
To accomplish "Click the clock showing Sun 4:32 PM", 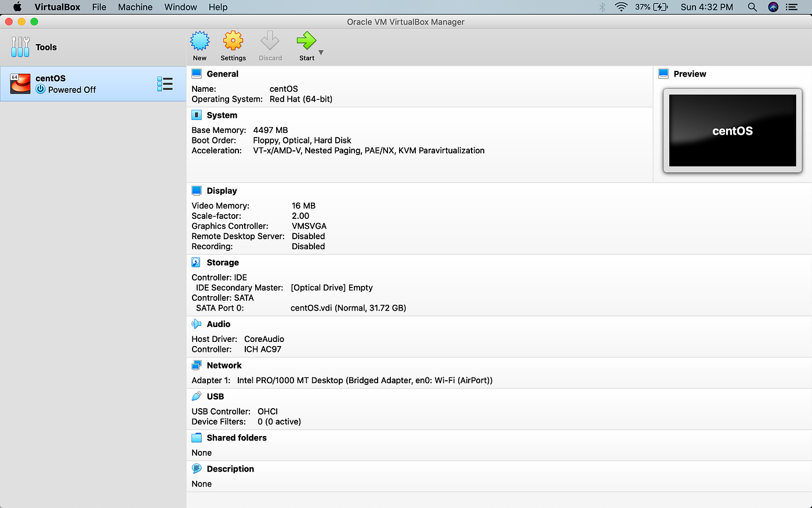I will (x=706, y=7).
